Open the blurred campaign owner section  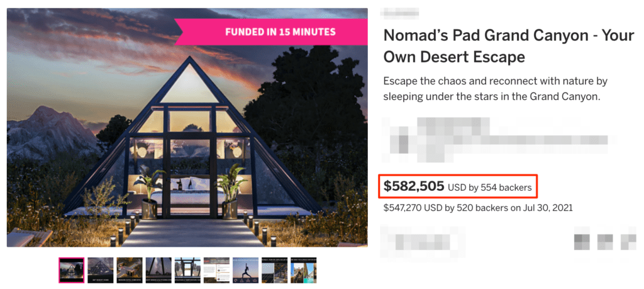tap(498, 139)
